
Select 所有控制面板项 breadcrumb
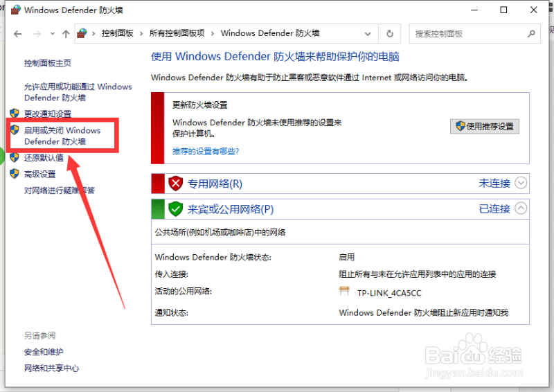pyautogui.click(x=177, y=33)
